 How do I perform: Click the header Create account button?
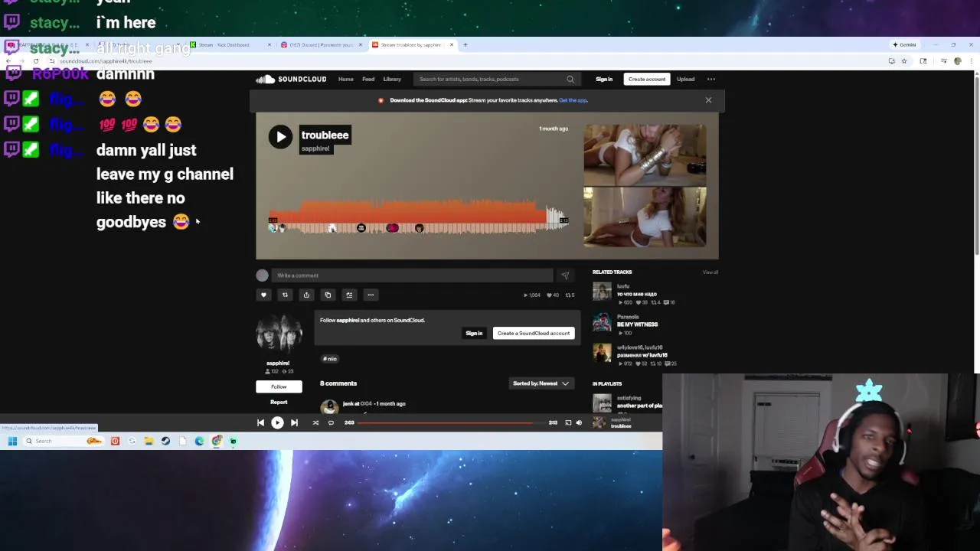(x=647, y=79)
